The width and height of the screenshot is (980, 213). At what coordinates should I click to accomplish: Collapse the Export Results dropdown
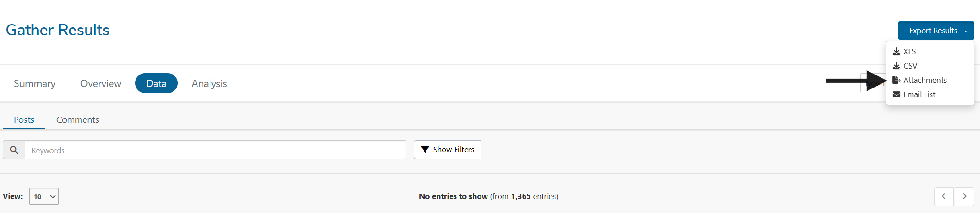point(936,31)
